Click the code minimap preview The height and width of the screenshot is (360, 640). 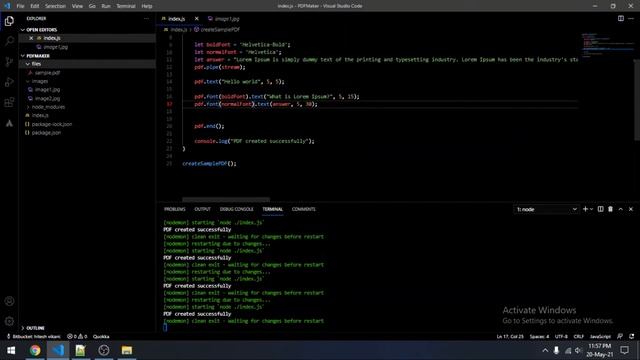point(607,45)
